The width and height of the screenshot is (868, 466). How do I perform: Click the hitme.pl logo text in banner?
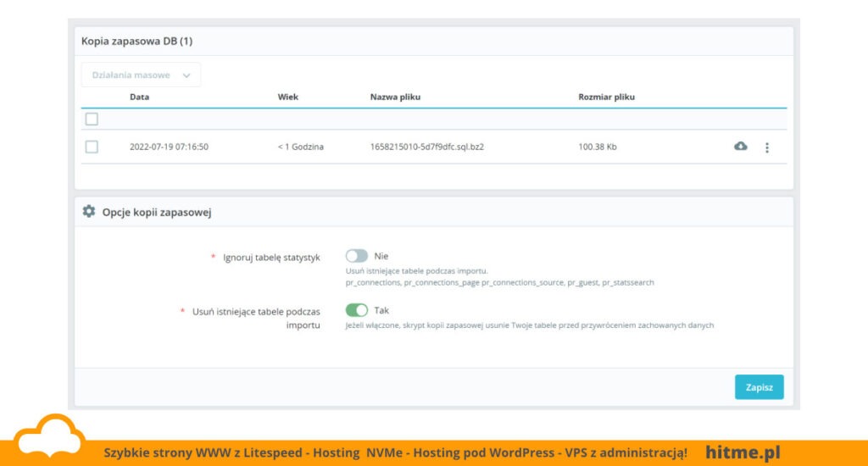[x=743, y=452]
